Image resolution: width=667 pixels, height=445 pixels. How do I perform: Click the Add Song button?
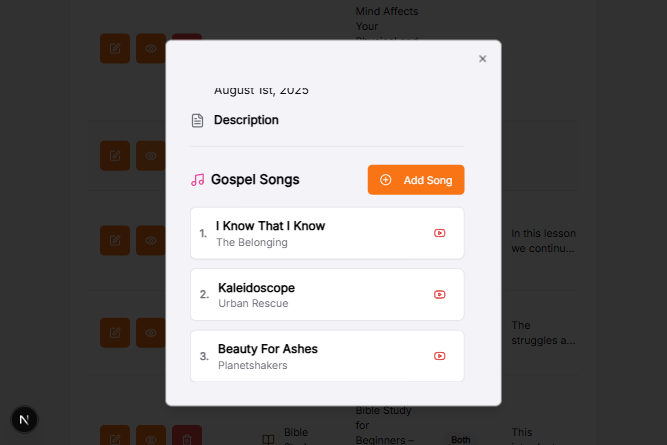point(416,180)
